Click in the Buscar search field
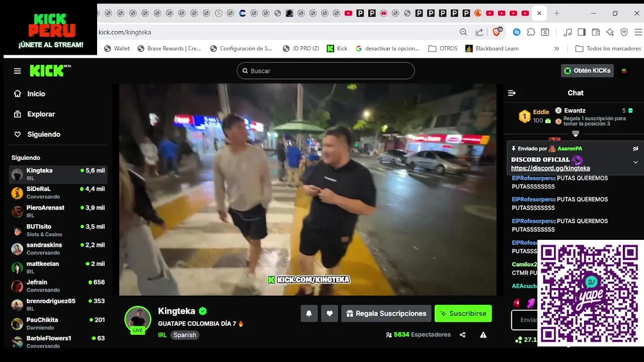The width and height of the screenshot is (644, 362). tap(326, 71)
